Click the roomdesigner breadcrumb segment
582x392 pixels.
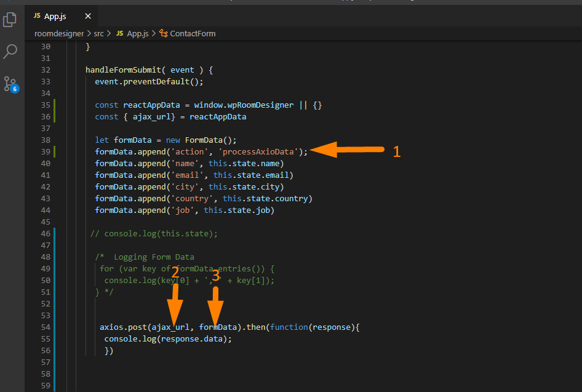pyautogui.click(x=59, y=33)
